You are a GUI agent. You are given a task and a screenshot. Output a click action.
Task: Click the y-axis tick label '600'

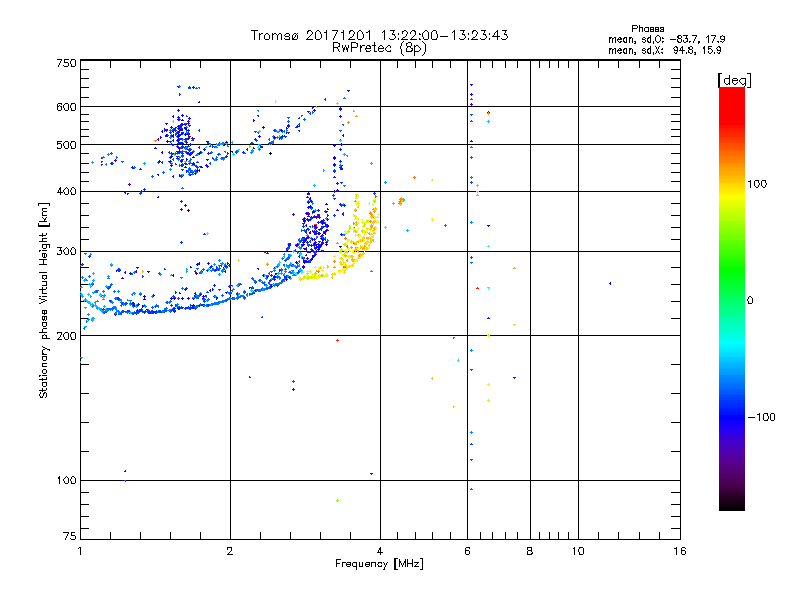[66, 107]
